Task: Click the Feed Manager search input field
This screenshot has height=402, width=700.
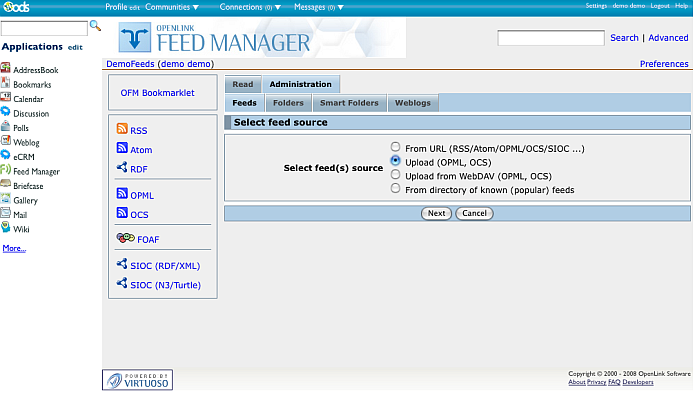Action: coord(550,38)
